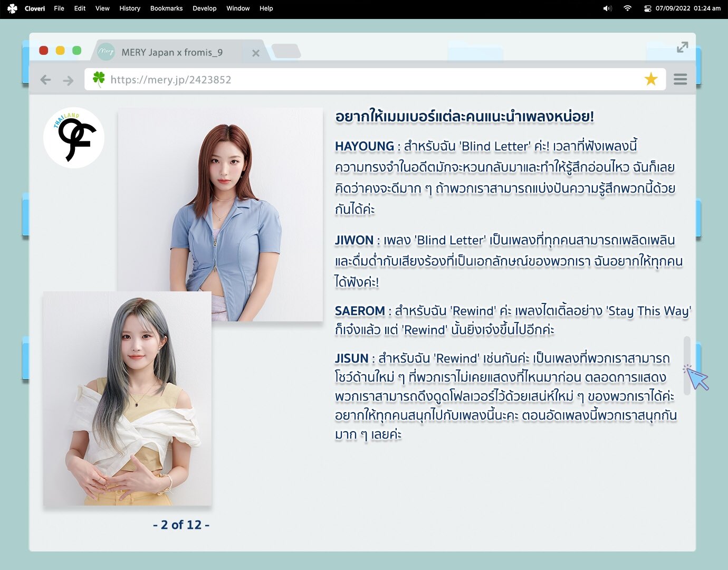Click the green clover icon in address bar

point(99,79)
